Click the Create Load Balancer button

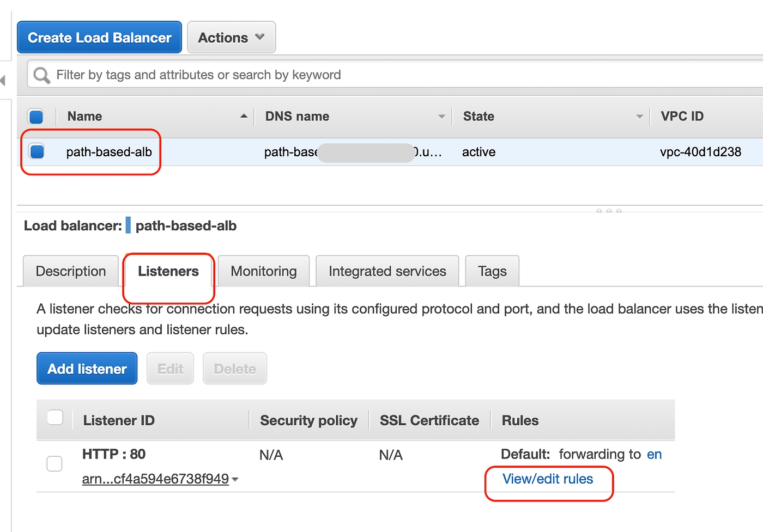point(99,38)
